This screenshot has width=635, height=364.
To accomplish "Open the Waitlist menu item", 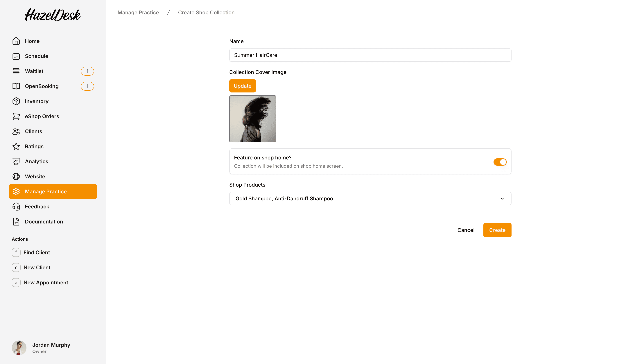I will pos(34,71).
